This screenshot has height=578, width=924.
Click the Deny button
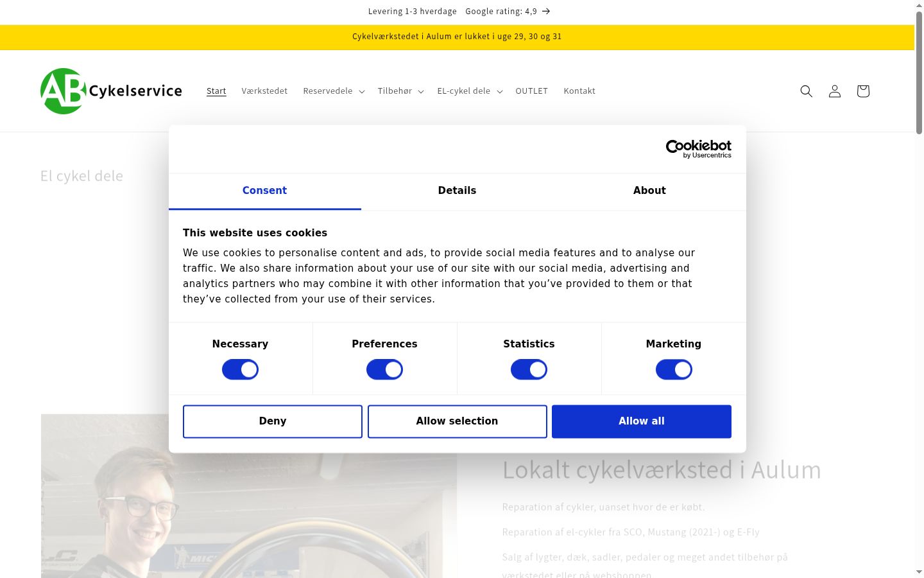pyautogui.click(x=273, y=421)
